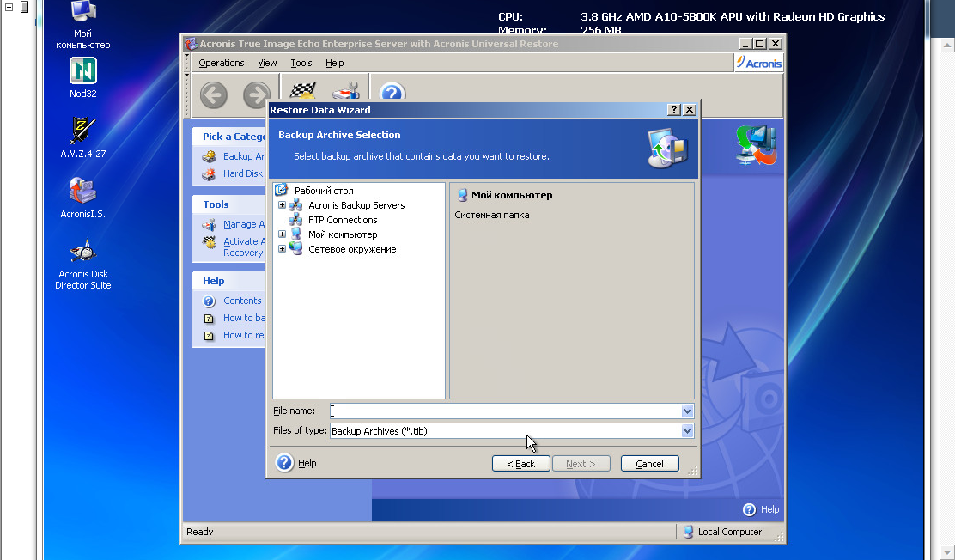This screenshot has height=560, width=955.
Task: Click the Activate Acronis Recovery link
Action: [244, 247]
